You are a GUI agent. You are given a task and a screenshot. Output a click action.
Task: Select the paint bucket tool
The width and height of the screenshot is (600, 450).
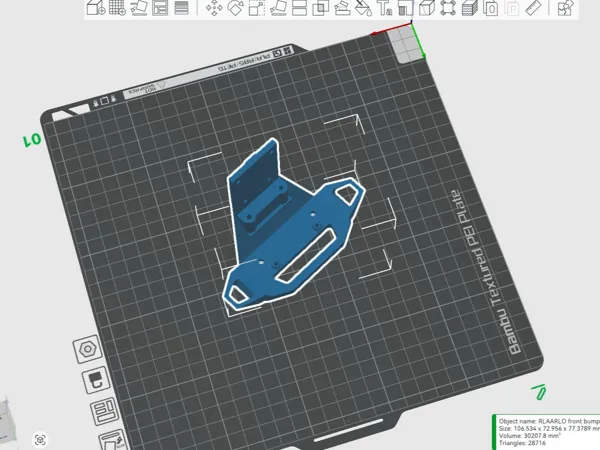(363, 8)
